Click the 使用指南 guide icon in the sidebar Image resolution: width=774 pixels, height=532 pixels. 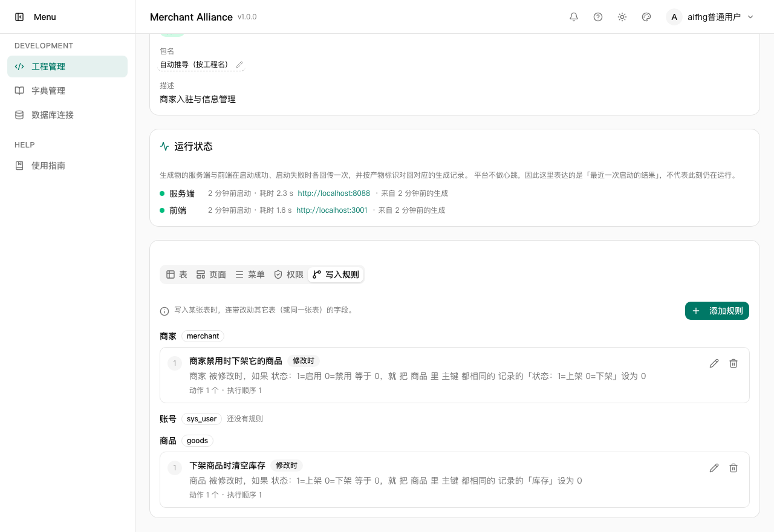[x=19, y=166]
